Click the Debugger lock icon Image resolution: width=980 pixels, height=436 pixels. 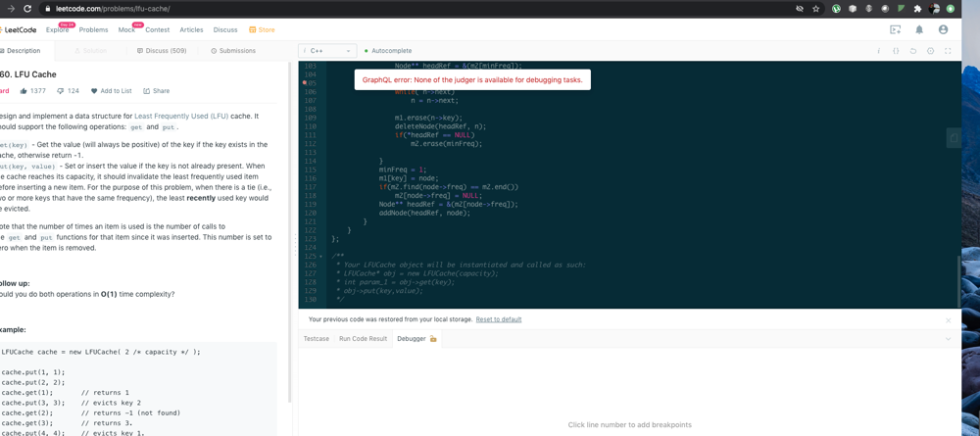(x=432, y=339)
